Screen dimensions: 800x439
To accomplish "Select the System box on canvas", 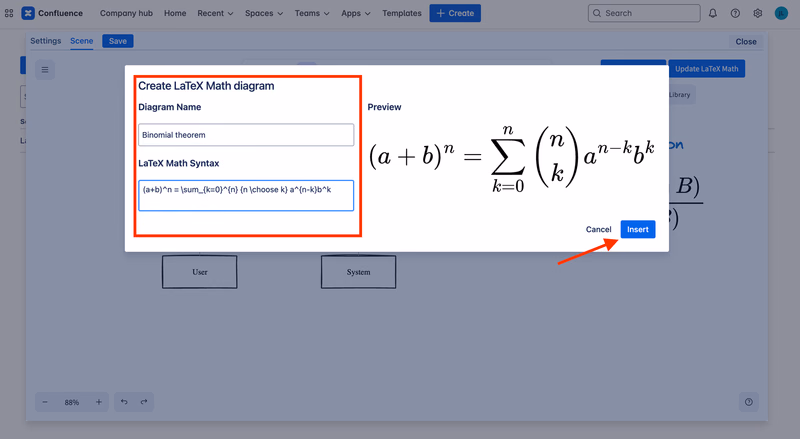I will (358, 272).
